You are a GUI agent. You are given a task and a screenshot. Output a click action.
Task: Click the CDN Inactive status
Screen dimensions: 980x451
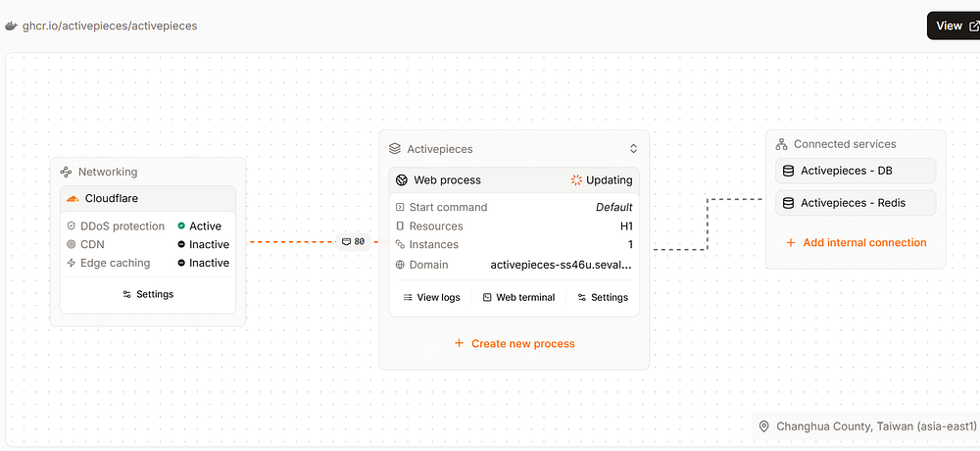click(203, 245)
